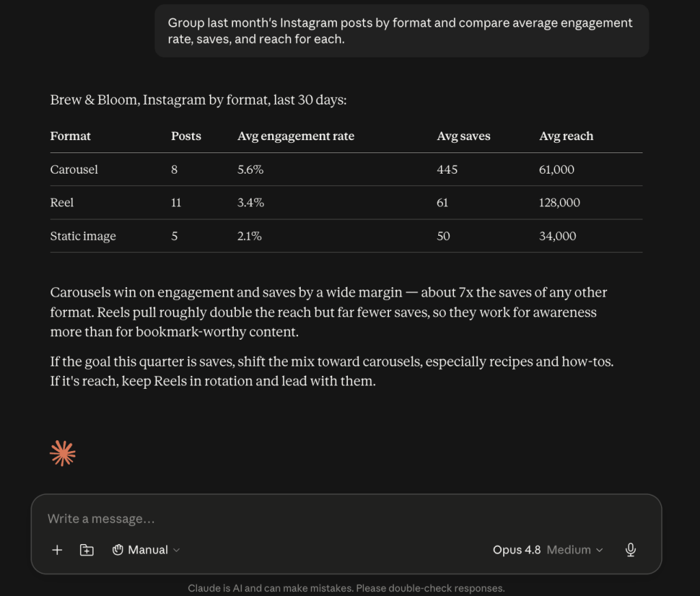Select the Format column header

click(x=70, y=136)
